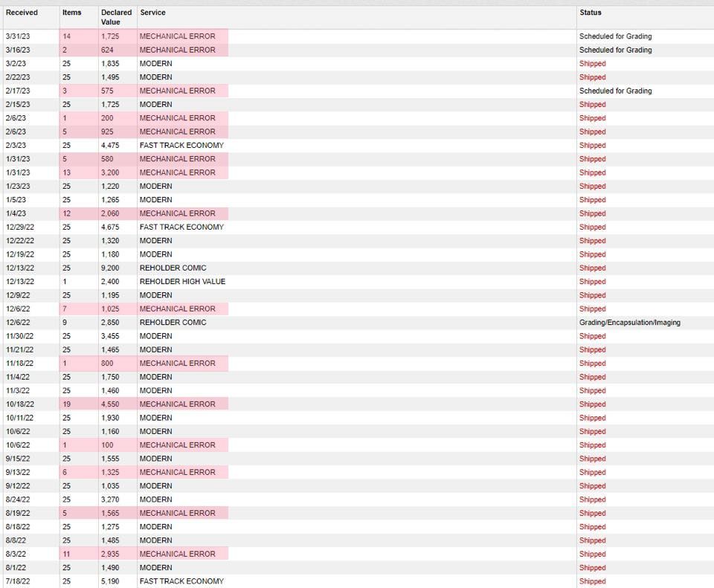Click the items count 19 cell
Image resolution: width=714 pixels, height=588 pixels.
click(67, 404)
